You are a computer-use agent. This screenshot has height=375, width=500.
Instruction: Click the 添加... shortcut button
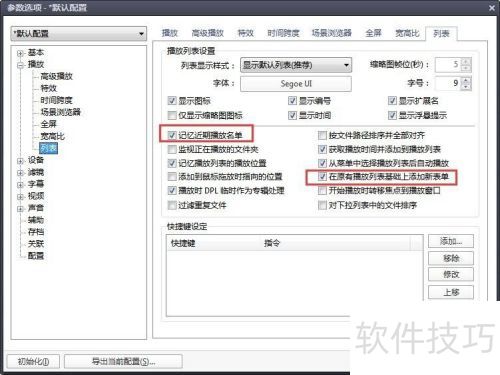pos(451,241)
